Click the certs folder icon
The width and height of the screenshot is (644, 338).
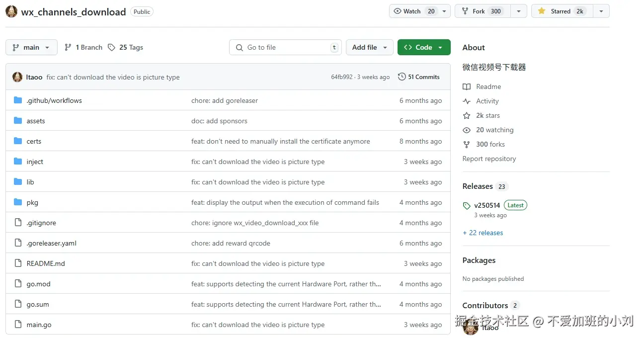click(x=18, y=141)
